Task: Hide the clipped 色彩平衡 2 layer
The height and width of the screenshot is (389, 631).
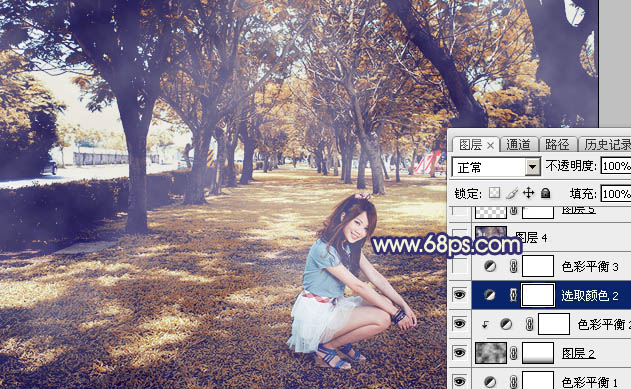Action: click(x=460, y=324)
